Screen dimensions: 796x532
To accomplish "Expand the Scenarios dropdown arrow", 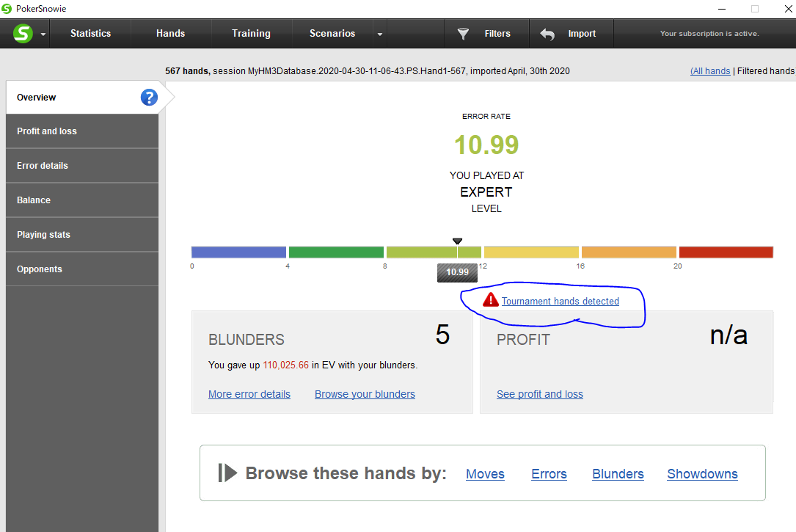I will (380, 34).
